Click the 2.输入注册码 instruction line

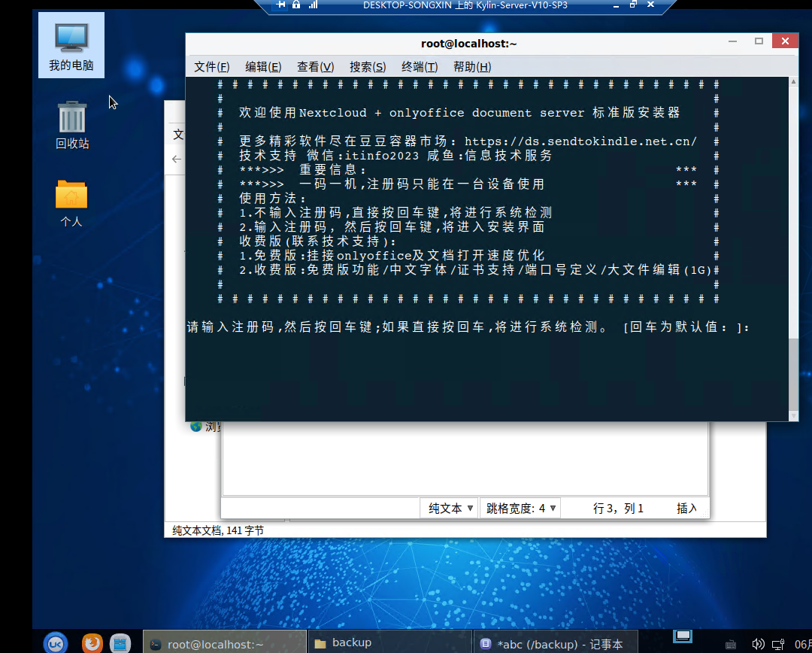(392, 227)
